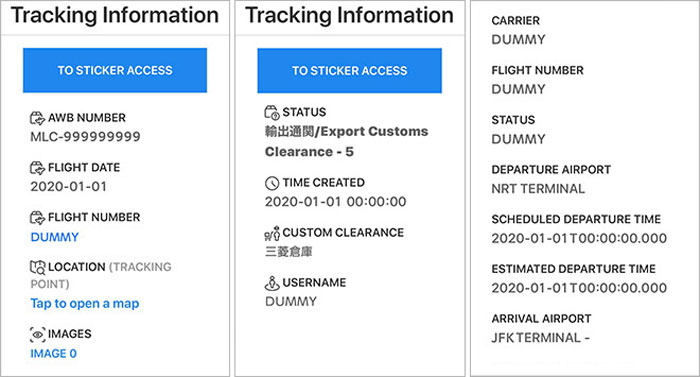Click the NRT TERMINAL departure airport value
The image size is (700, 377).
click(x=538, y=189)
